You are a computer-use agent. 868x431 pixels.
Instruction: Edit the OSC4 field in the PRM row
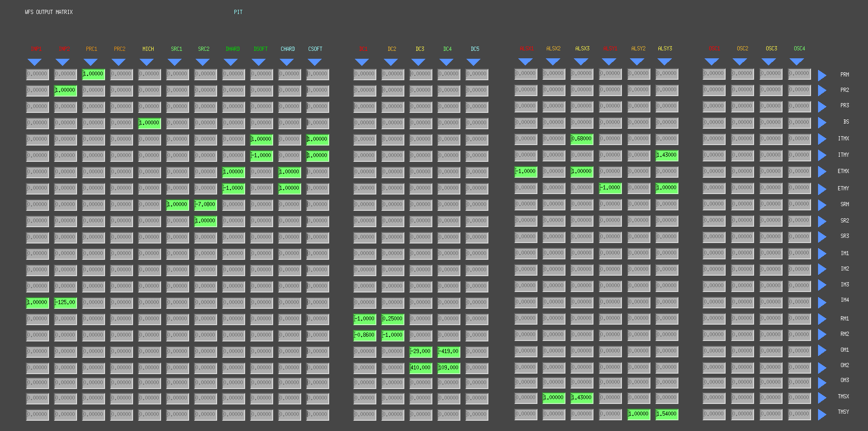click(799, 74)
